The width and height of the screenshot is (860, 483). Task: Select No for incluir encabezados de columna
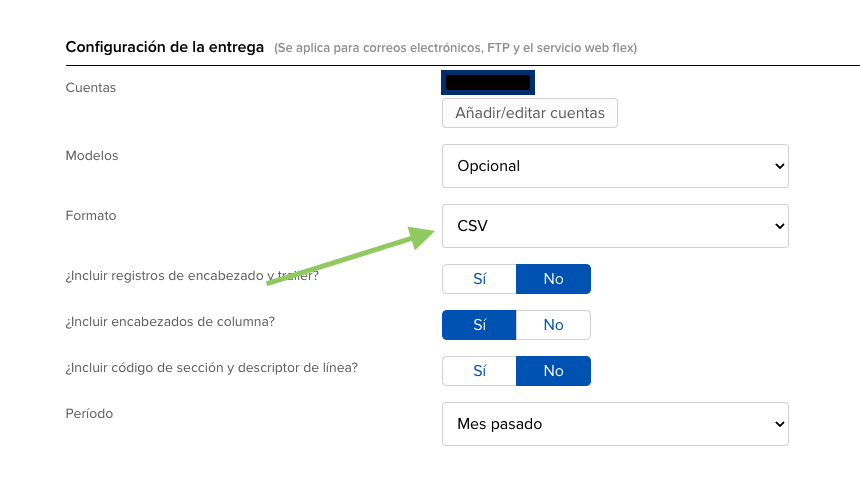pyautogui.click(x=553, y=325)
